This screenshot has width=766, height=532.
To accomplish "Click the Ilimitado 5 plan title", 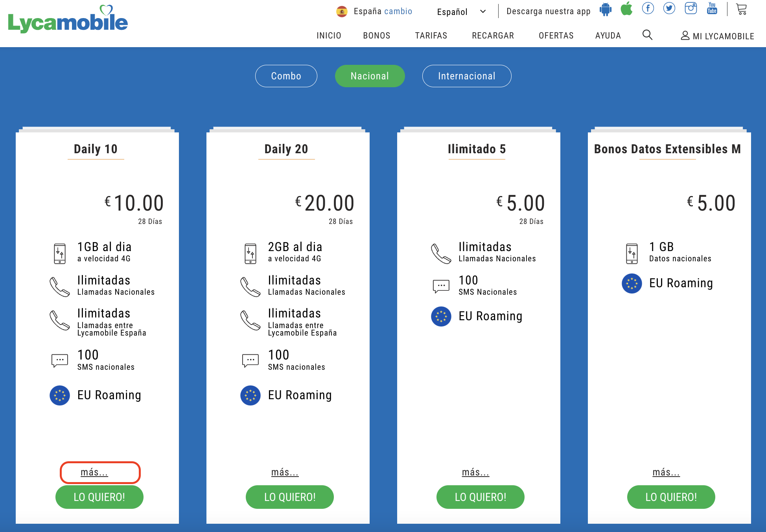I will click(x=477, y=149).
